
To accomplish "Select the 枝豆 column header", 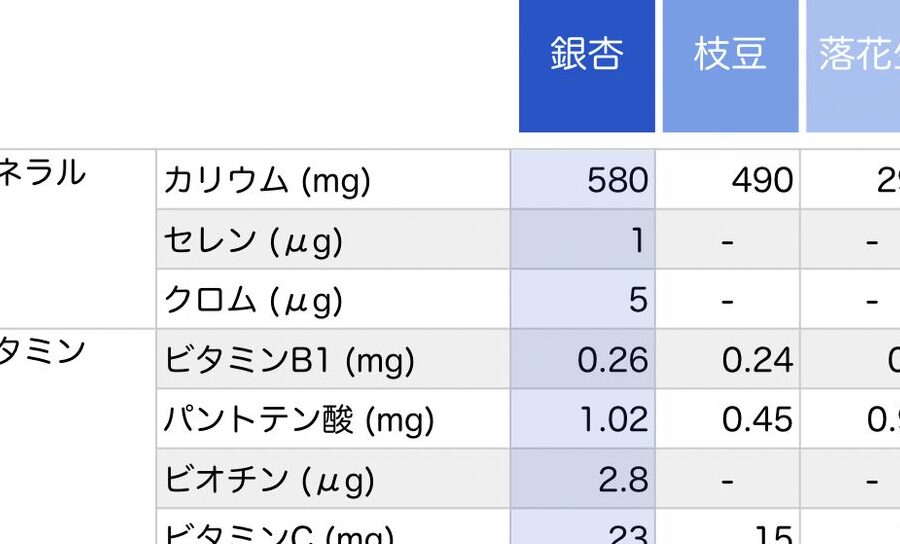I will [x=730, y=55].
